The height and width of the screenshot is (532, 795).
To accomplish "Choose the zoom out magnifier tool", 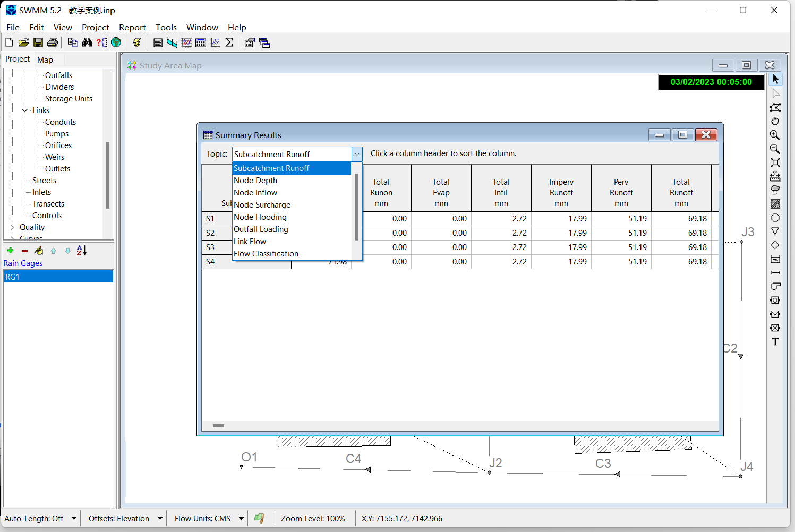I will point(775,149).
